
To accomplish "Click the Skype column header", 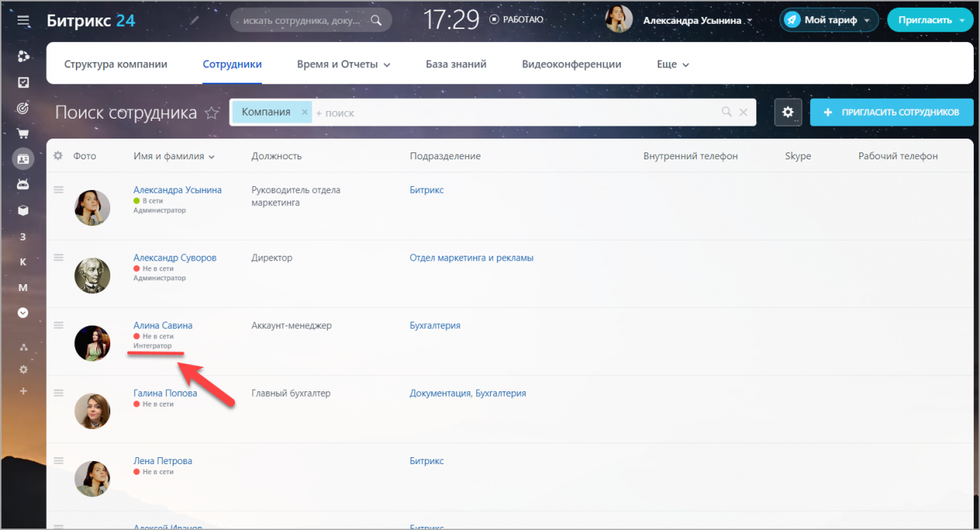I will 798,156.
